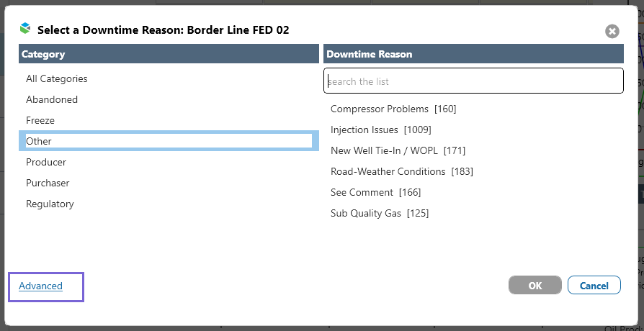This screenshot has height=331, width=644.
Task: Select the Freeze category
Action: tap(40, 120)
